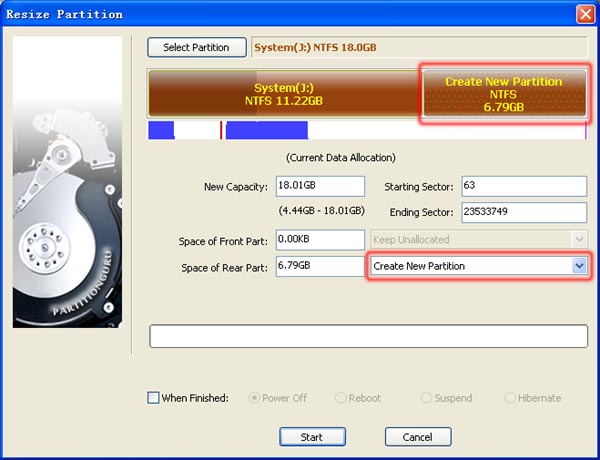Click the System(J:) NTFS 11.22GB partition block

[284, 93]
